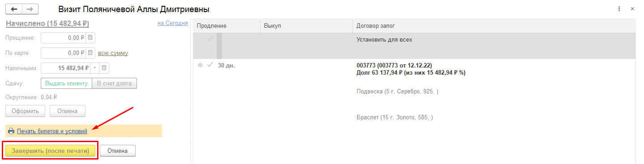Toggle checkmark next to 30 дн.
This screenshot has width=644, height=164.
[x=209, y=65]
